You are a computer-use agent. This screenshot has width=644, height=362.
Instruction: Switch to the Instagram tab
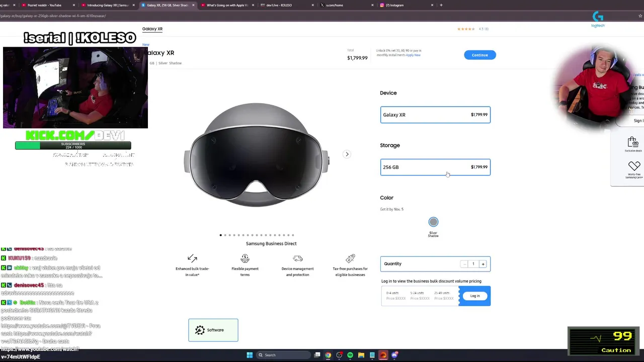click(406, 5)
